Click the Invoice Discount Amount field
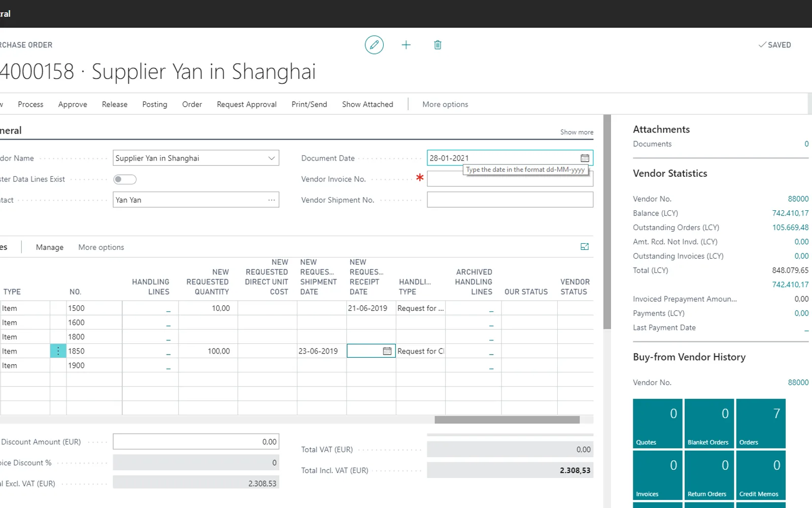This screenshot has width=812, height=508. (196, 442)
